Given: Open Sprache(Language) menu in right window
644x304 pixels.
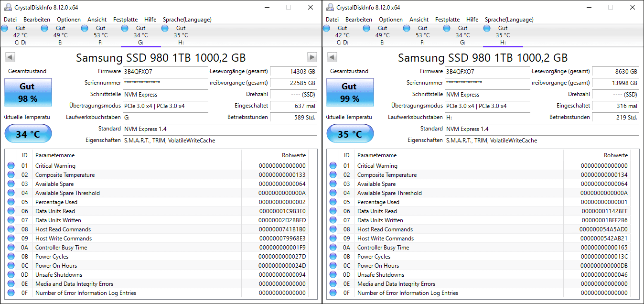Looking at the screenshot, I should [x=509, y=20].
